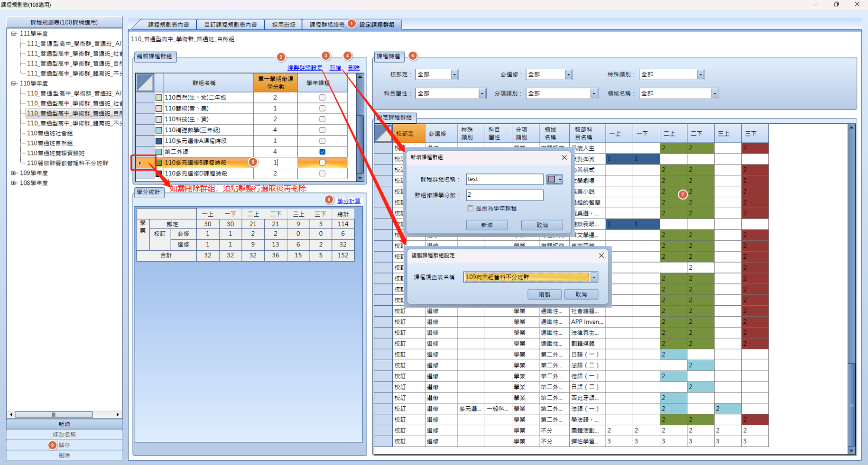The height and width of the screenshot is (465, 868).
Task: Open the 特殊類別 filter dropdown
Action: (701, 74)
